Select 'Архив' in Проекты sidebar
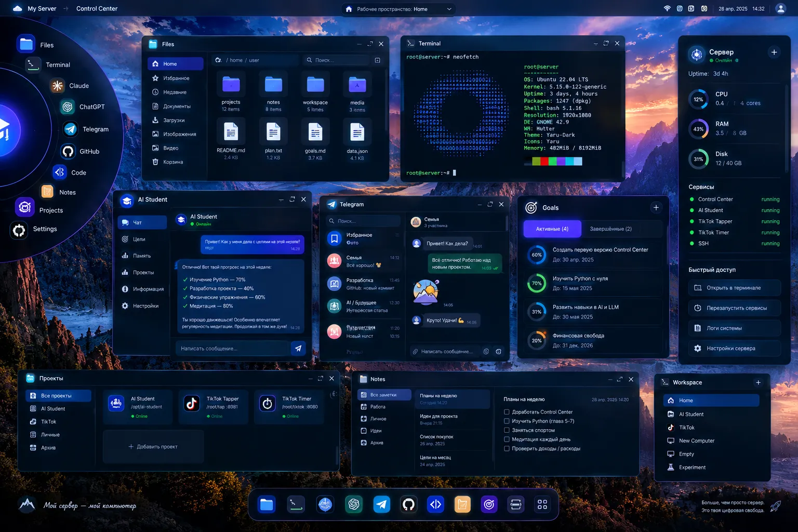798x532 pixels. pos(58,447)
